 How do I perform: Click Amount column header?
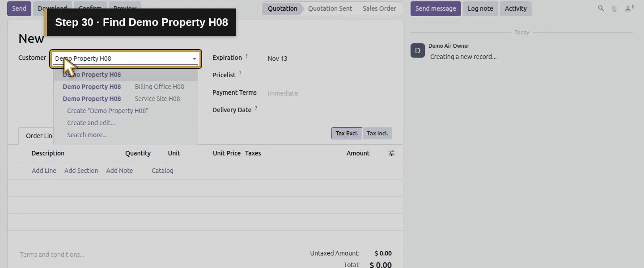(x=358, y=153)
